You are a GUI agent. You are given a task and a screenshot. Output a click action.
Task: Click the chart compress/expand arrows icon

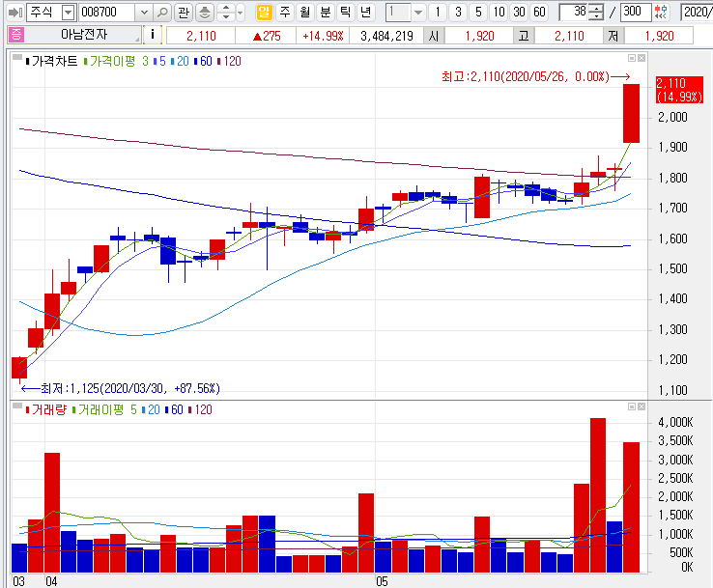coord(662,13)
